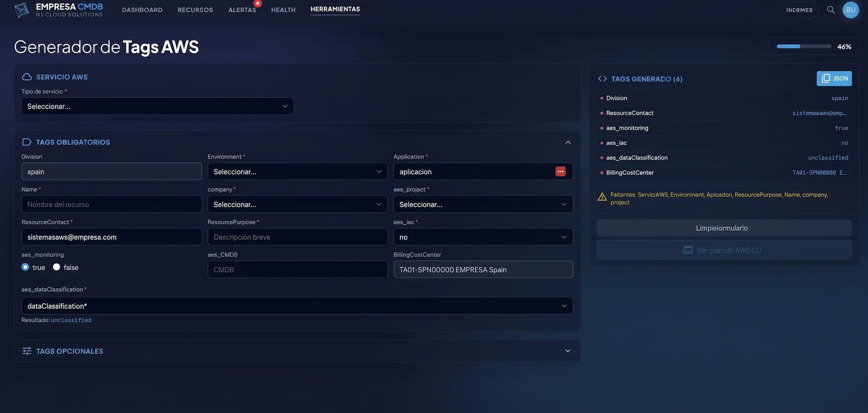Open the search magnifier icon

tap(831, 10)
